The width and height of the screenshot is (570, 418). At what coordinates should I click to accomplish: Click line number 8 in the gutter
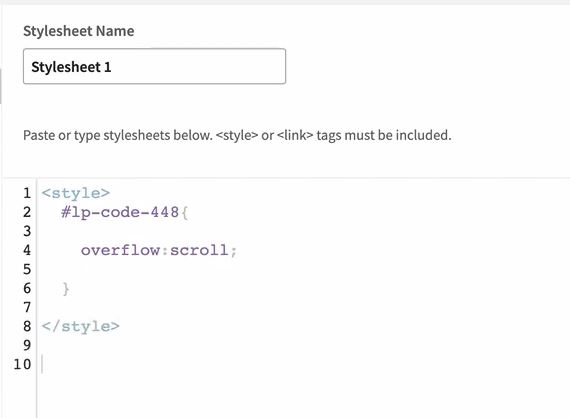click(27, 326)
